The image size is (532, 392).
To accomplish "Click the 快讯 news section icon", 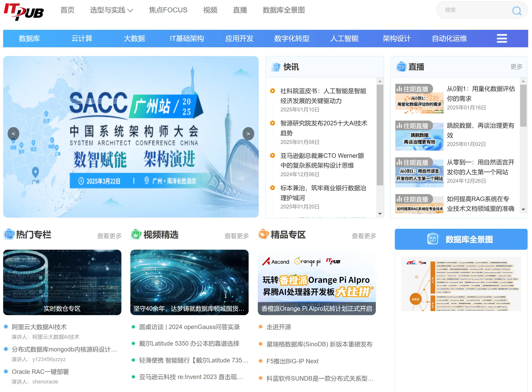I will pos(276,67).
